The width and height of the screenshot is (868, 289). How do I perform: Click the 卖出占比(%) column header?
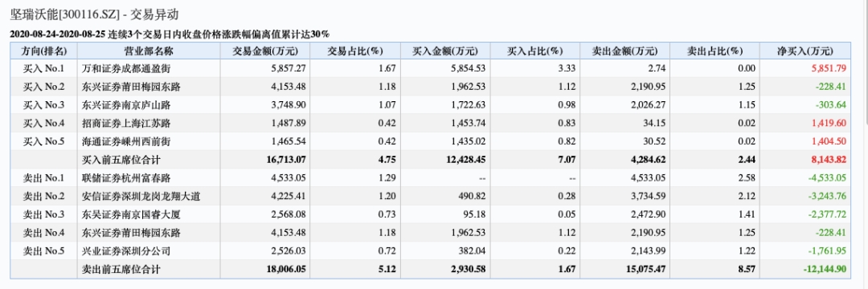click(x=714, y=51)
